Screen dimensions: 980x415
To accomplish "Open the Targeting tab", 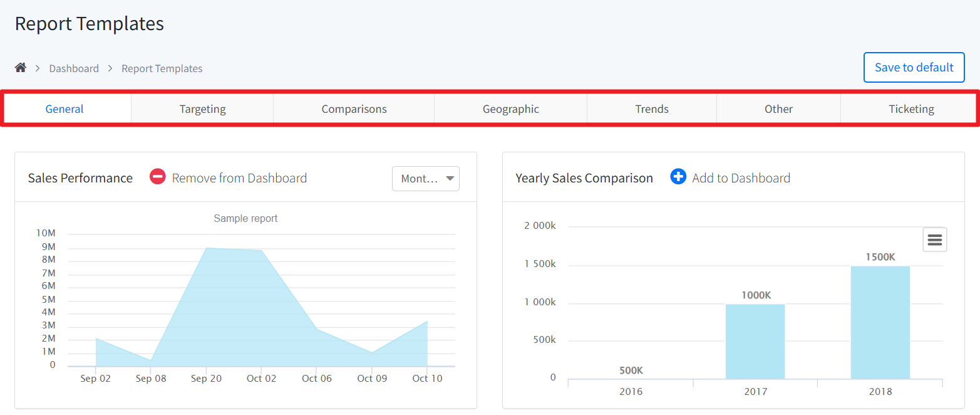I will point(202,109).
